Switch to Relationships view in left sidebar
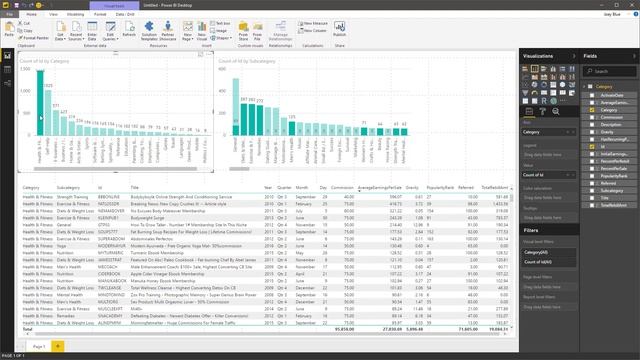 click(7, 83)
